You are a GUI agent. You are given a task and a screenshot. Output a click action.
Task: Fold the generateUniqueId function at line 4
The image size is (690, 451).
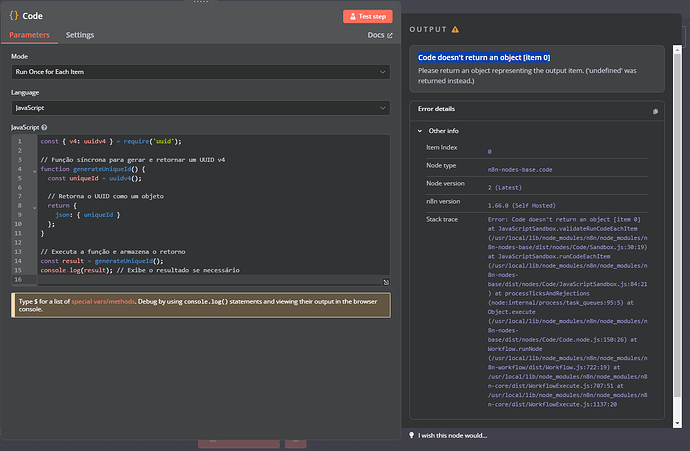(x=35, y=170)
